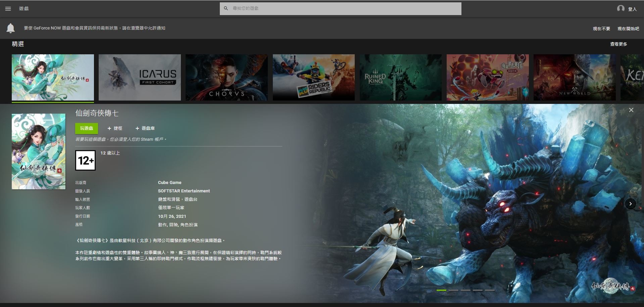Click the 僅限單一玩家 player count text
644x307 pixels.
click(171, 208)
